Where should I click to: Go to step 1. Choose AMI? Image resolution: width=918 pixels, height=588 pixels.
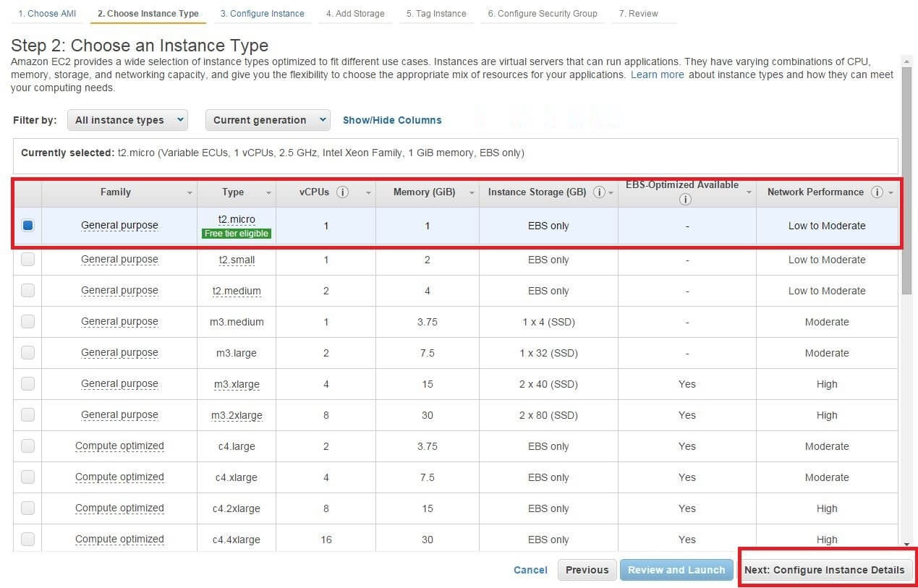pos(47,14)
